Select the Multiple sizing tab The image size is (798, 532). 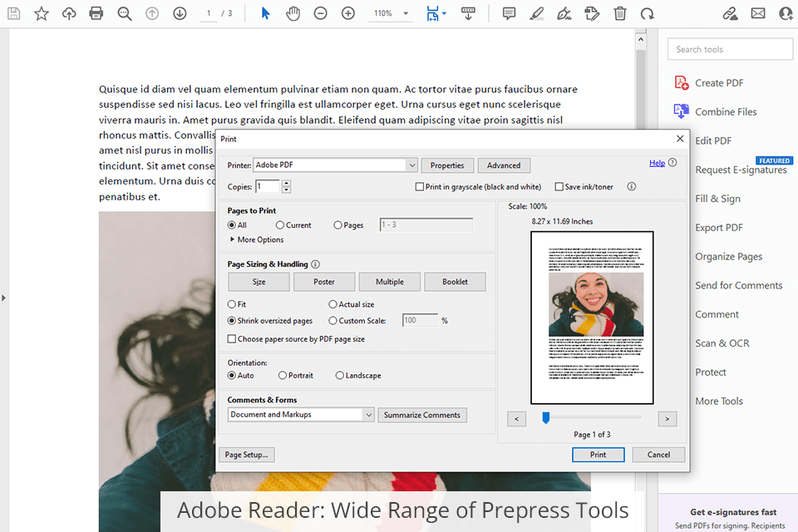(x=390, y=282)
